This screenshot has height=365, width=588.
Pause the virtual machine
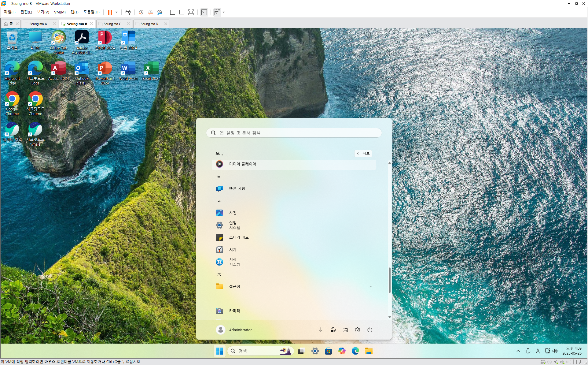[x=110, y=12]
